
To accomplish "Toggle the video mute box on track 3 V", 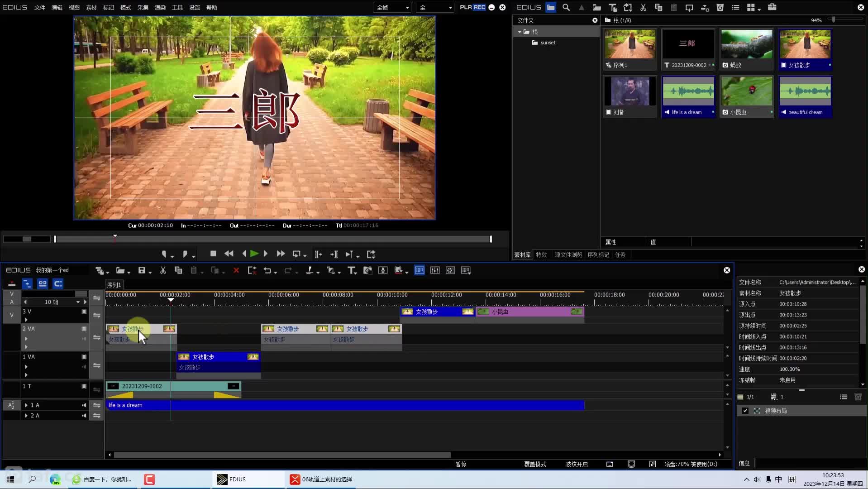I will 84,312.
